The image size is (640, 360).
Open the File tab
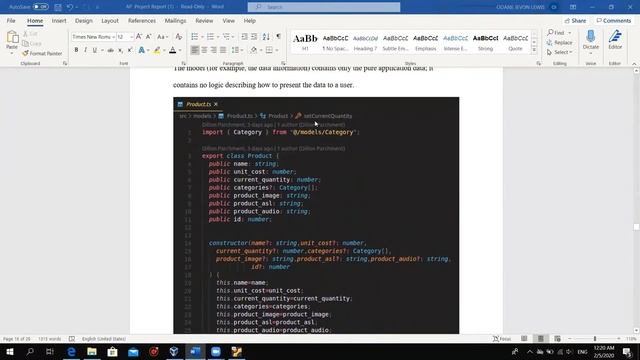pyautogui.click(x=11, y=20)
